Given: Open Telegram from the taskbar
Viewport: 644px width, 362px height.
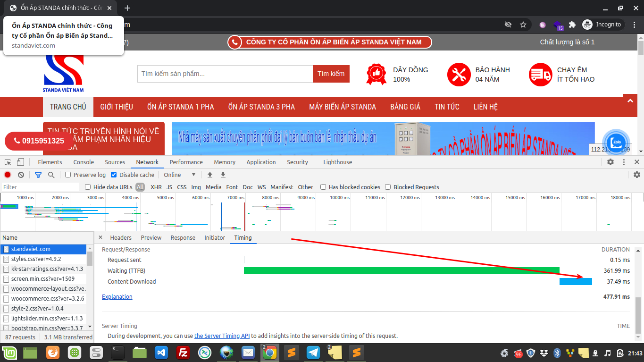Looking at the screenshot, I should click(x=313, y=353).
